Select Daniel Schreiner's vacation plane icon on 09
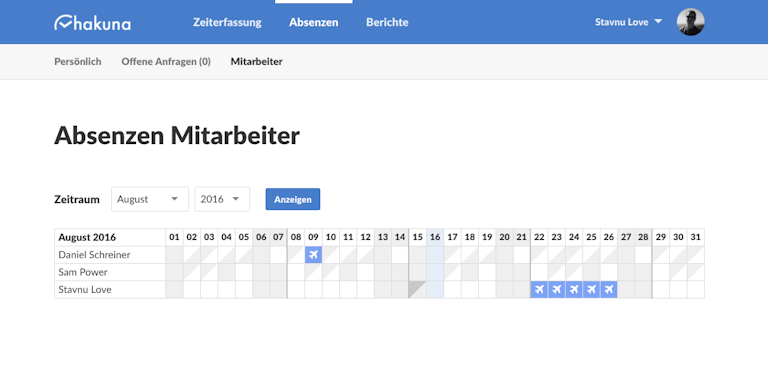Viewport: 768px width, 375px height. 313,255
